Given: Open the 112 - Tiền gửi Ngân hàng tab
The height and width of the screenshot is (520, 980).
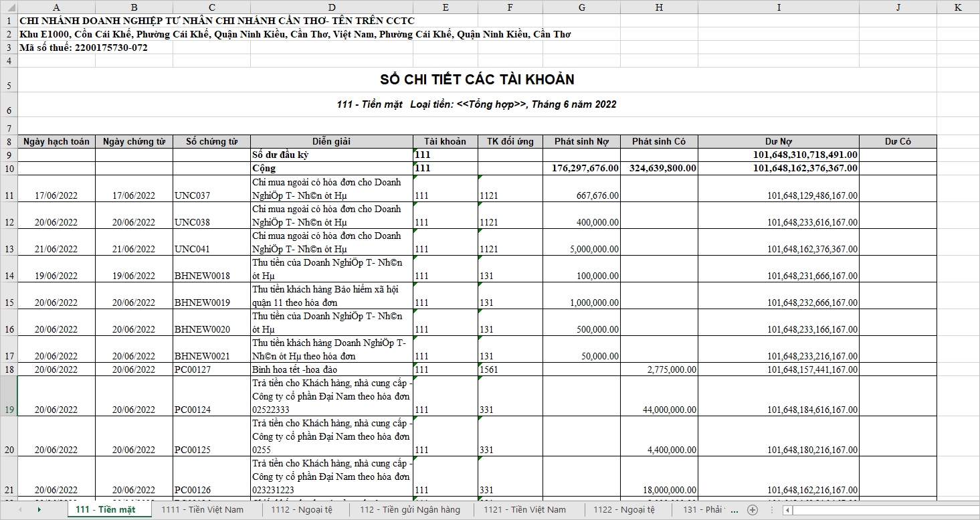Looking at the screenshot, I should 410,510.
